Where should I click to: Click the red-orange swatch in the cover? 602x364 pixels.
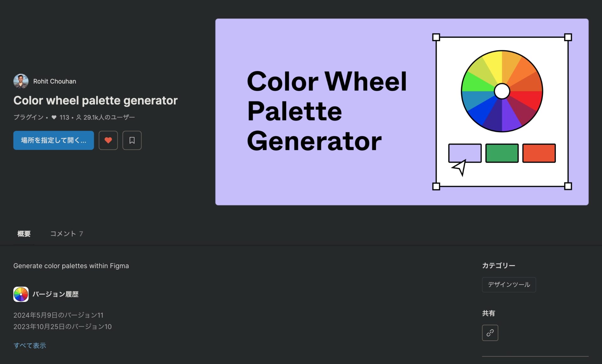[x=539, y=153]
